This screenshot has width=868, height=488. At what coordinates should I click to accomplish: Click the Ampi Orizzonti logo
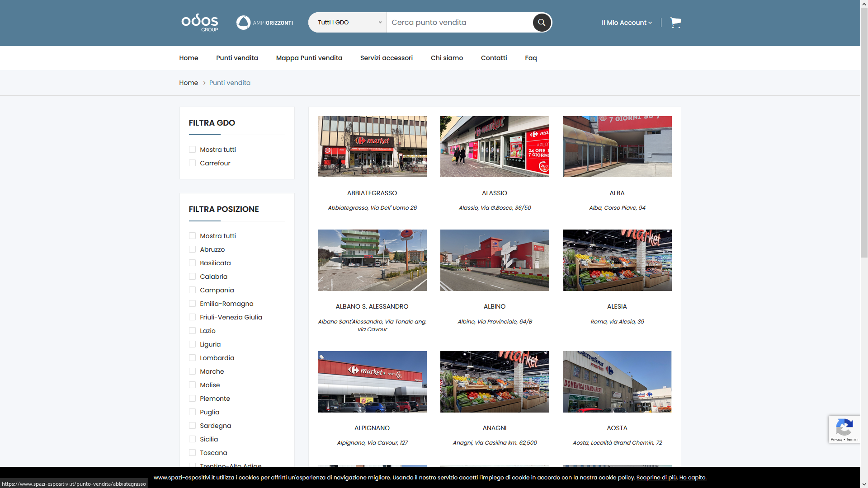pyautogui.click(x=264, y=23)
